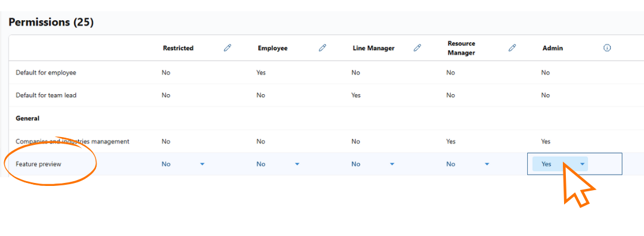Image resolution: width=644 pixels, height=236 pixels.
Task: Click Default for team lead No under Admin
Action: click(546, 95)
